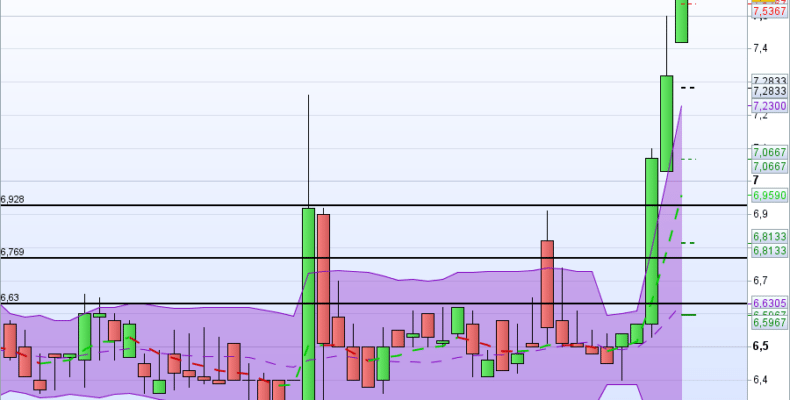Click the 6,63 line label text

(x=10, y=298)
